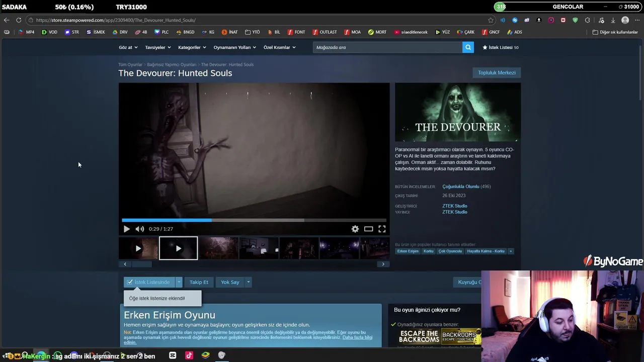Open the FONT bookmark
This screenshot has width=644, height=362.
point(296,32)
